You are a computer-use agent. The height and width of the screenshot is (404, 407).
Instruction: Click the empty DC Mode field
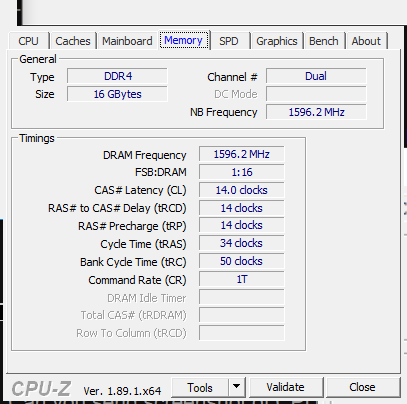tap(316, 94)
